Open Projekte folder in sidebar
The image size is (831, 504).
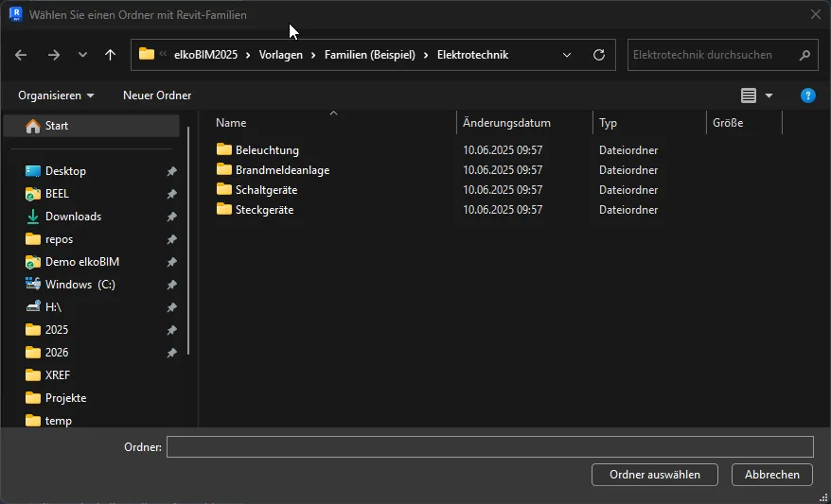(x=65, y=398)
